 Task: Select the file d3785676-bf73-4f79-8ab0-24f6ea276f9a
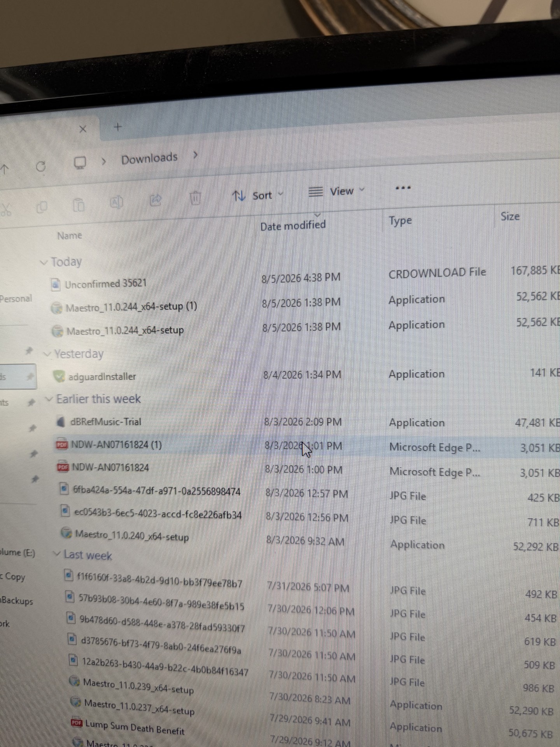161,645
